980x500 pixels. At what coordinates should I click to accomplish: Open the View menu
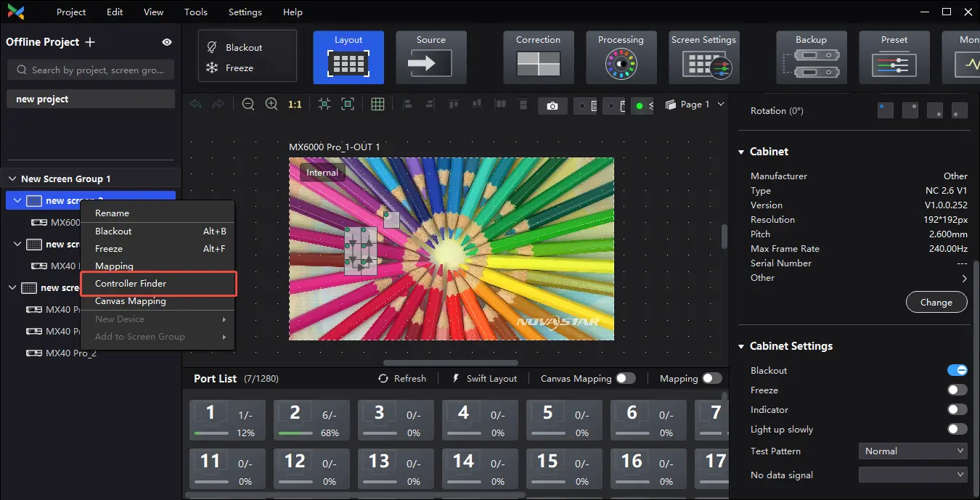click(153, 12)
